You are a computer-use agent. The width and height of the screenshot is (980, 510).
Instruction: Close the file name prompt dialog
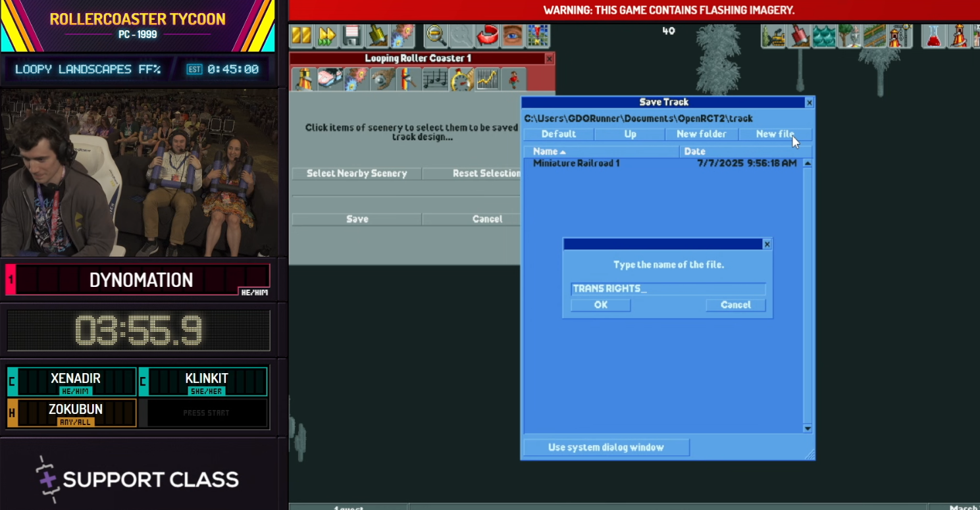767,244
